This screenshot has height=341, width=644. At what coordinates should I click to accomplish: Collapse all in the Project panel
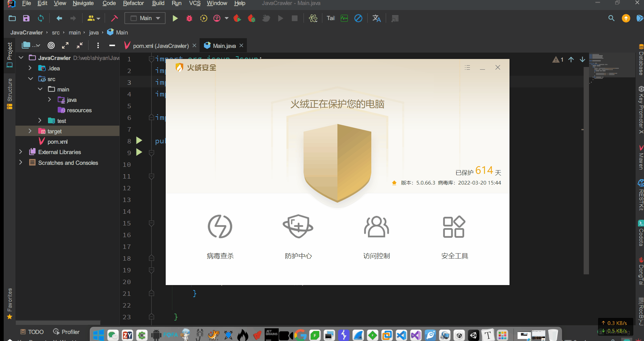tap(79, 45)
